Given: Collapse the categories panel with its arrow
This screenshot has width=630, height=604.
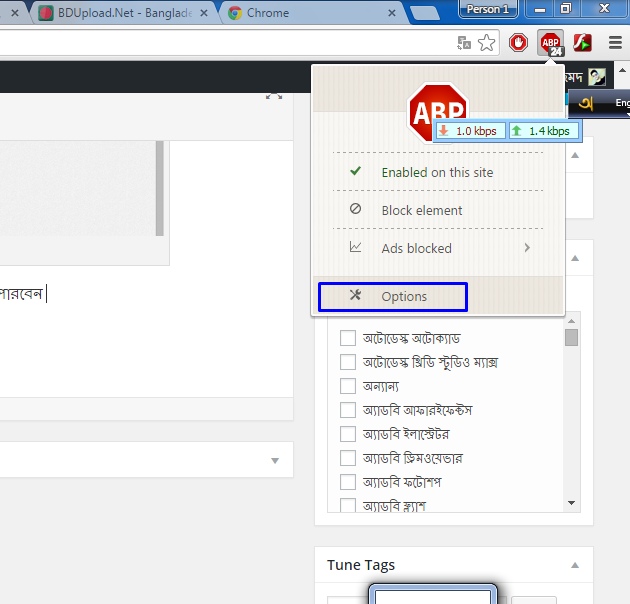Looking at the screenshot, I should pyautogui.click(x=575, y=258).
